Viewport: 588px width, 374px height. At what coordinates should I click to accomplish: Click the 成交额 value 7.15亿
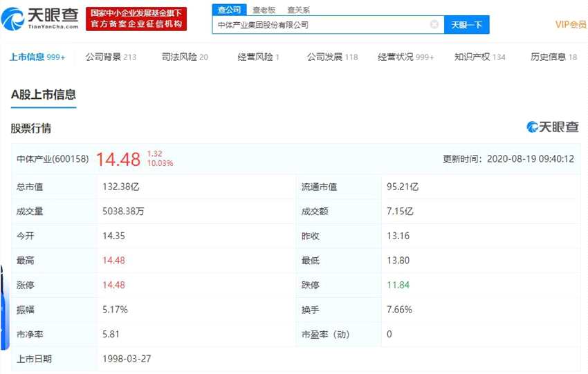click(400, 212)
